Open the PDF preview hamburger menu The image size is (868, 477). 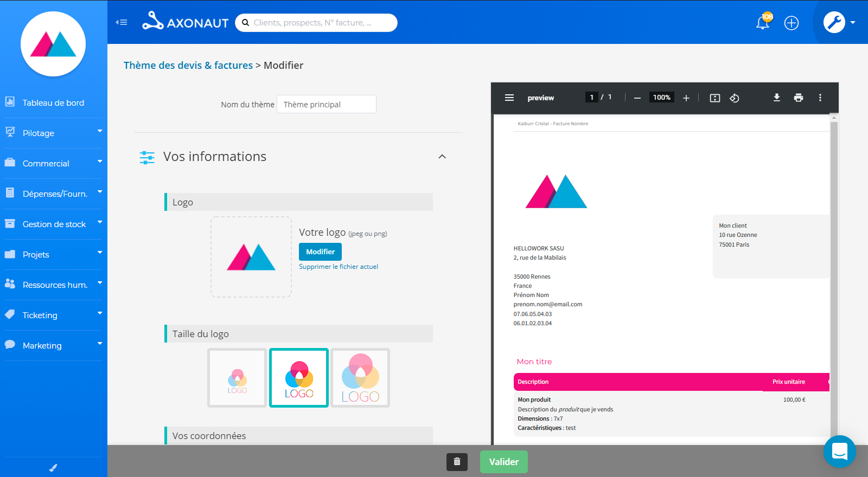[509, 98]
